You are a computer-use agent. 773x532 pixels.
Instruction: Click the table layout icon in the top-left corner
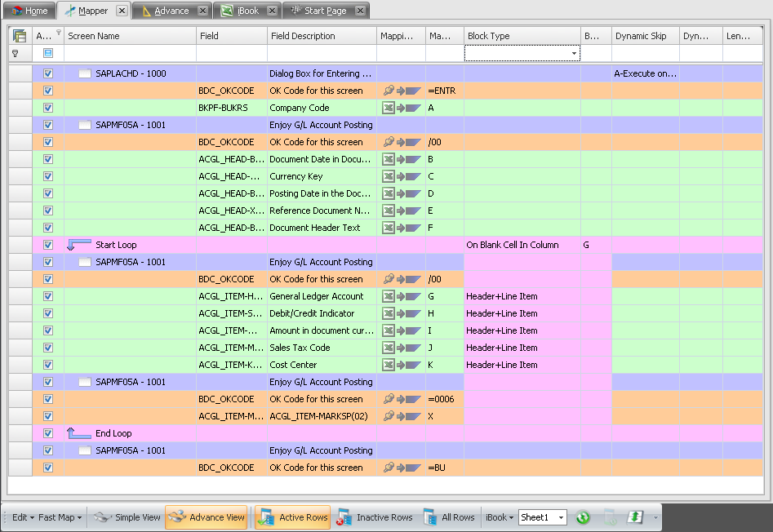click(x=18, y=35)
